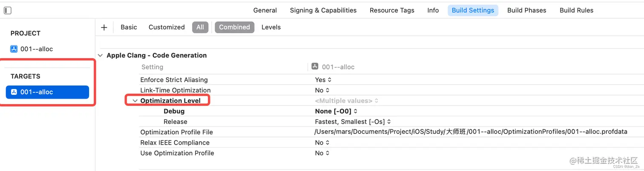The width and height of the screenshot is (644, 171).
Task: Switch to Levels settings view
Action: 271,27
